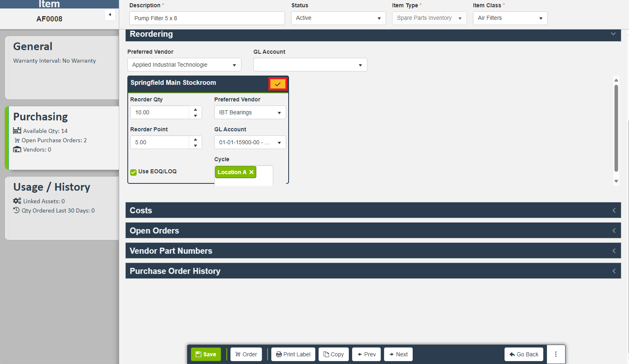Image resolution: width=629 pixels, height=364 pixels.
Task: Click the collapse sidebar arrow beside AF0008
Action: pos(110,15)
